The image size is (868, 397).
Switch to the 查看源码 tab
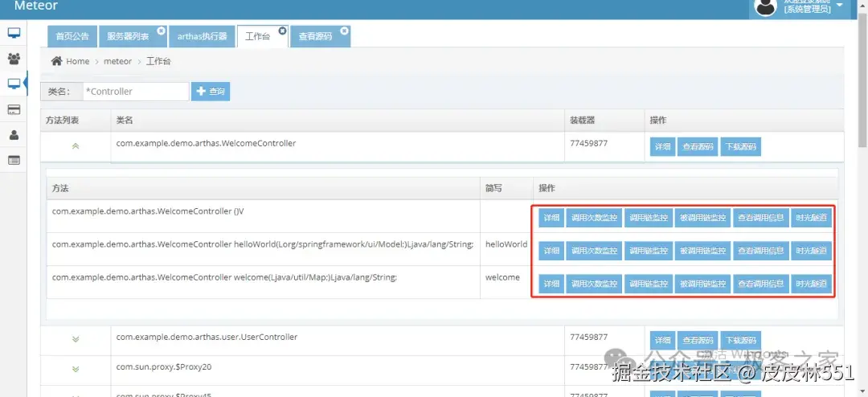[x=320, y=36]
